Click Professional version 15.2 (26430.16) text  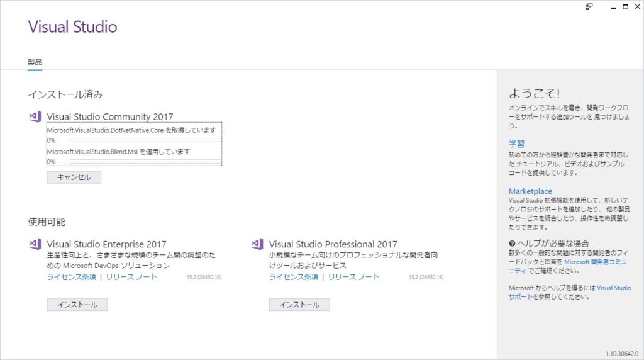pos(426,277)
